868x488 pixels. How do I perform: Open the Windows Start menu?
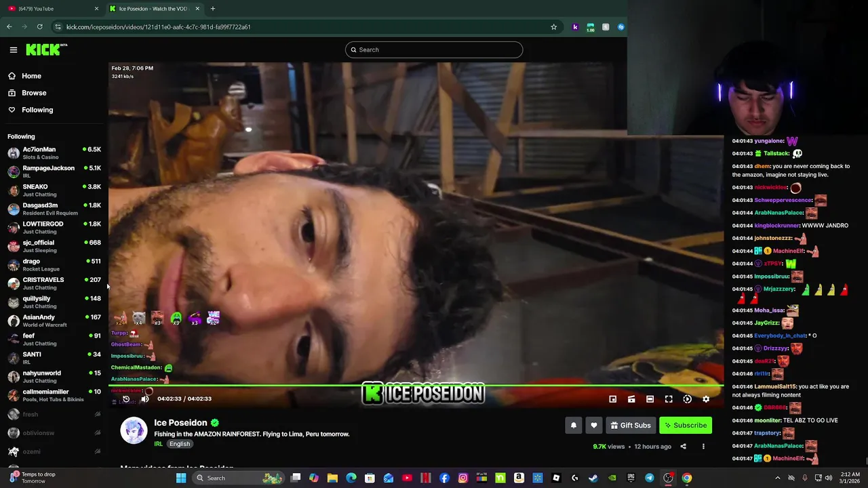[x=181, y=478]
